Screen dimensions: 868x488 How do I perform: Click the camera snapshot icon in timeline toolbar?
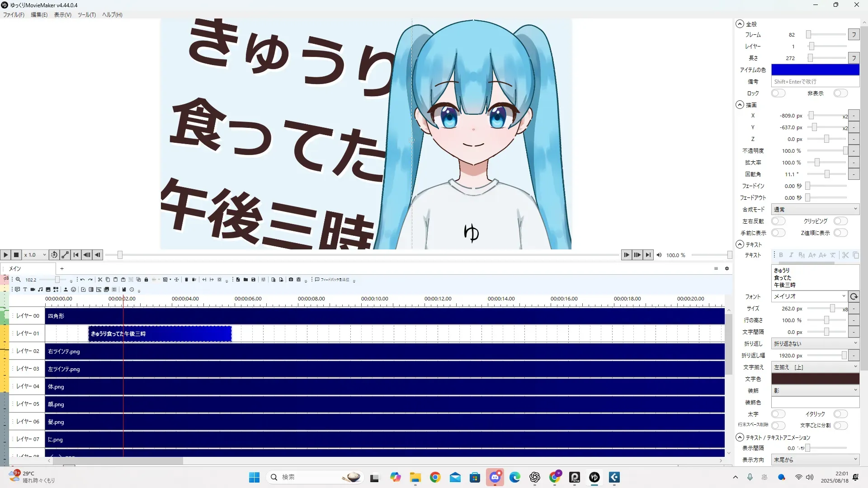click(291, 280)
